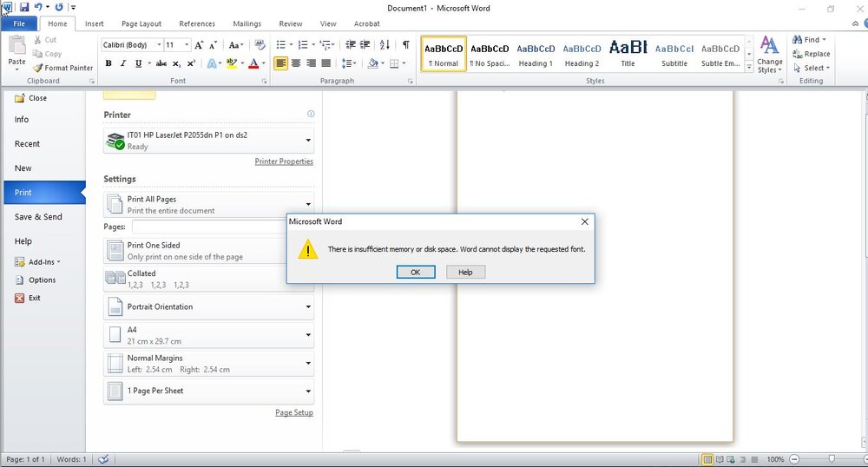Click the Save icon in Quick Access Toolbar
868x467 pixels.
point(23,7)
